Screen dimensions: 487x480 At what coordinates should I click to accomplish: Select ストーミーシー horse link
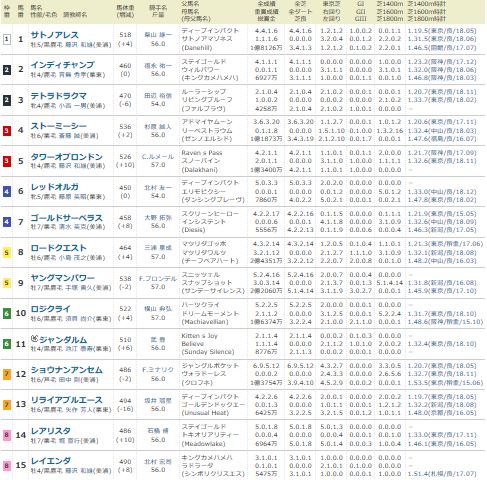point(59,126)
